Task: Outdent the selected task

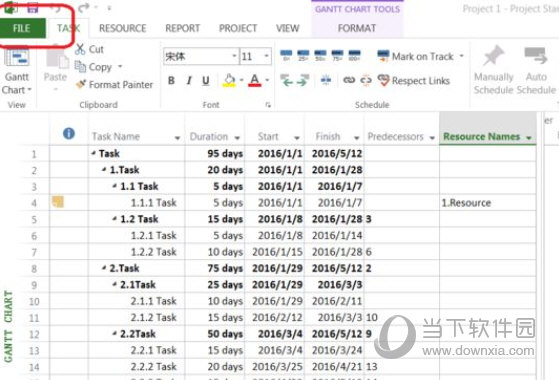Action: (287, 81)
